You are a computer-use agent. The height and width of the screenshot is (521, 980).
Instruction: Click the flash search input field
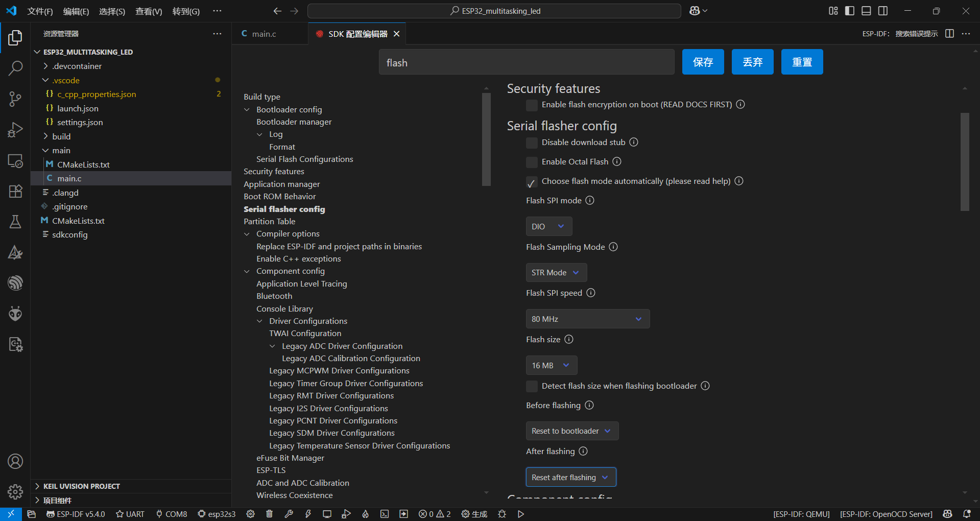527,62
